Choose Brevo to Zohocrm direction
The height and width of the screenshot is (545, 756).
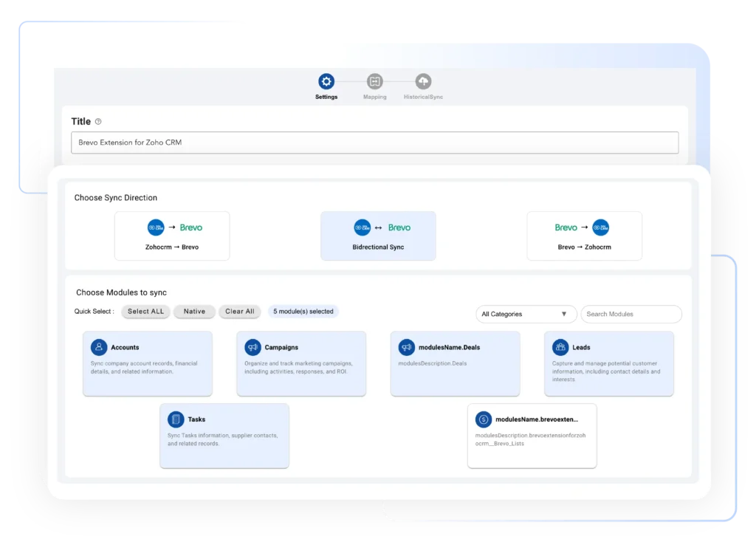(x=584, y=235)
